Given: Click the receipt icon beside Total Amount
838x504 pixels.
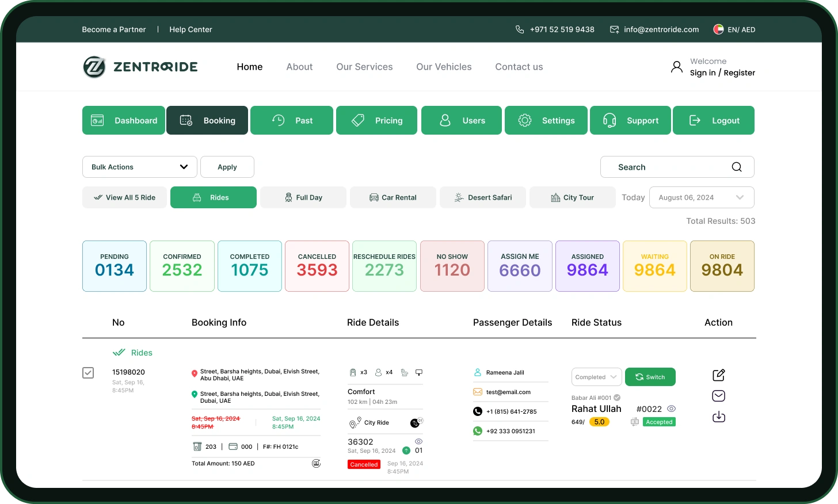Looking at the screenshot, I should coord(316,463).
